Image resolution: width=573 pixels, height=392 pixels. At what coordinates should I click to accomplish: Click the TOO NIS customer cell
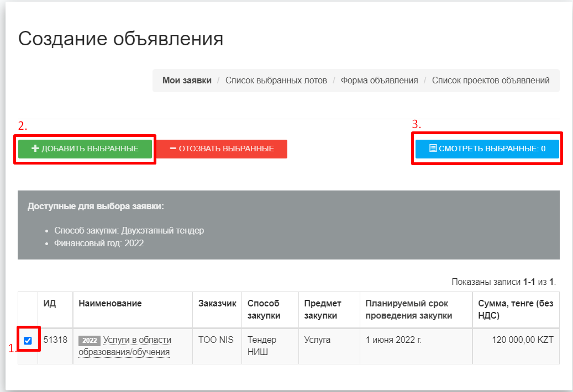click(217, 340)
